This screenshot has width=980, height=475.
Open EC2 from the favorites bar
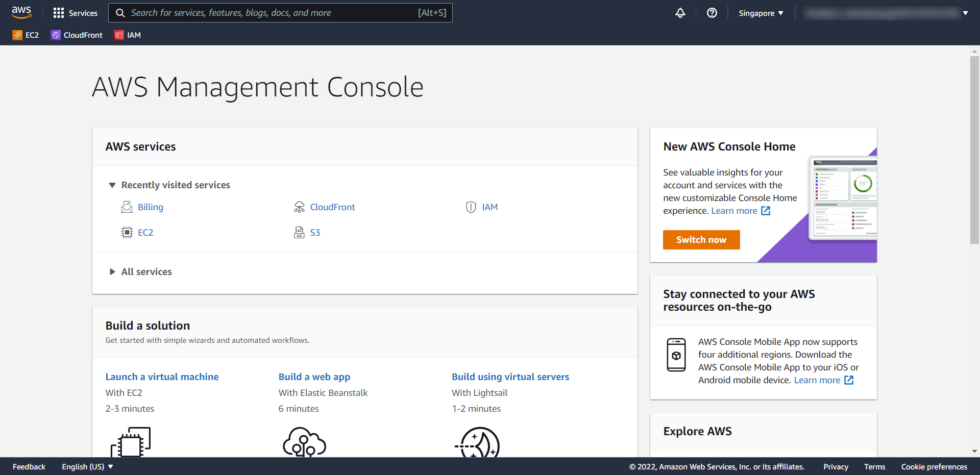(x=25, y=35)
